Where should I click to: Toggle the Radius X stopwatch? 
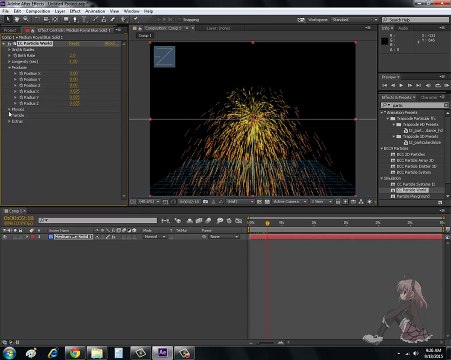(21, 92)
